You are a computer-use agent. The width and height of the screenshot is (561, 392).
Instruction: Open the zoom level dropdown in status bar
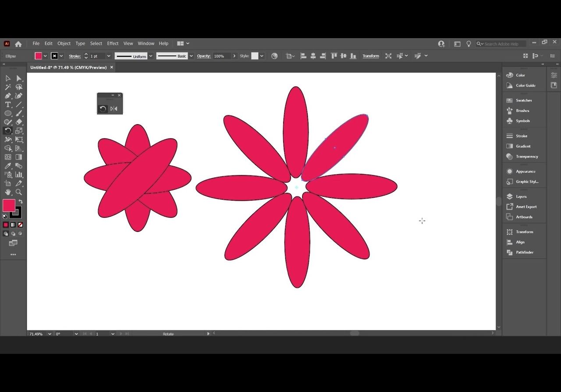[50, 334]
